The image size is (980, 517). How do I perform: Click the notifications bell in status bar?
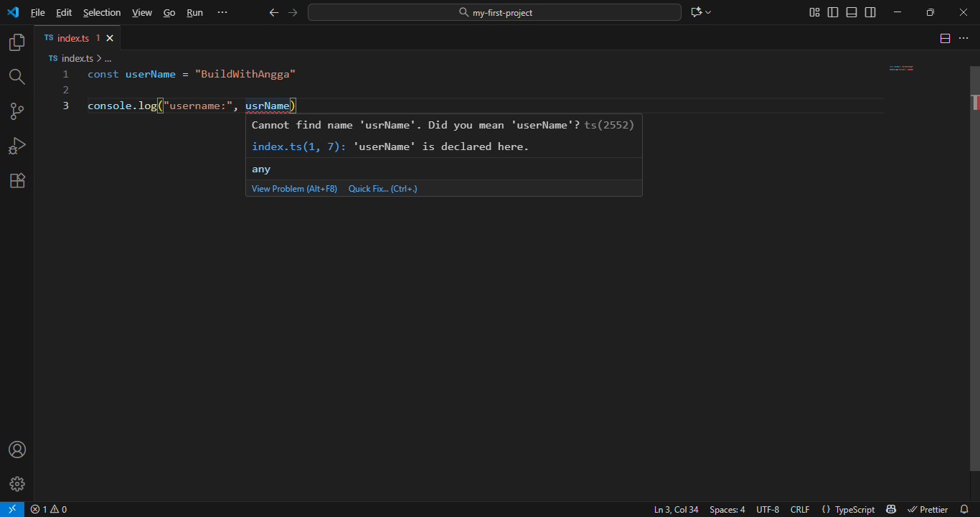[x=964, y=509]
